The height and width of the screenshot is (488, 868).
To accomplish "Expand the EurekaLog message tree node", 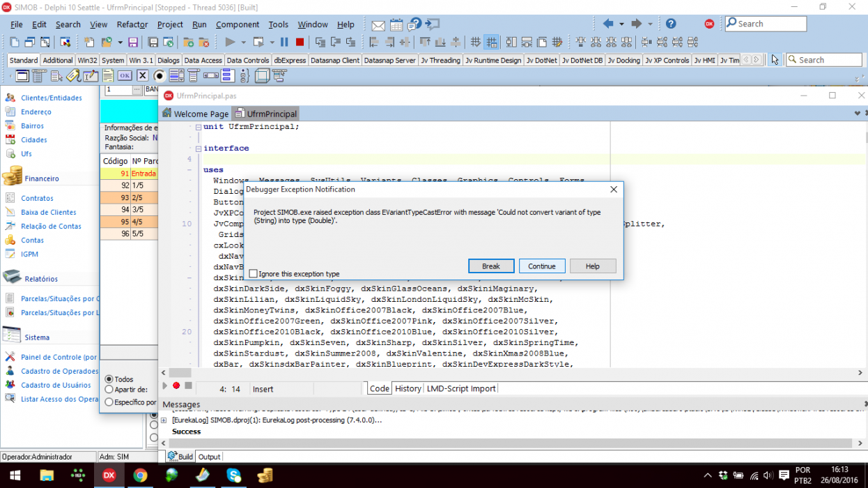I will [164, 420].
